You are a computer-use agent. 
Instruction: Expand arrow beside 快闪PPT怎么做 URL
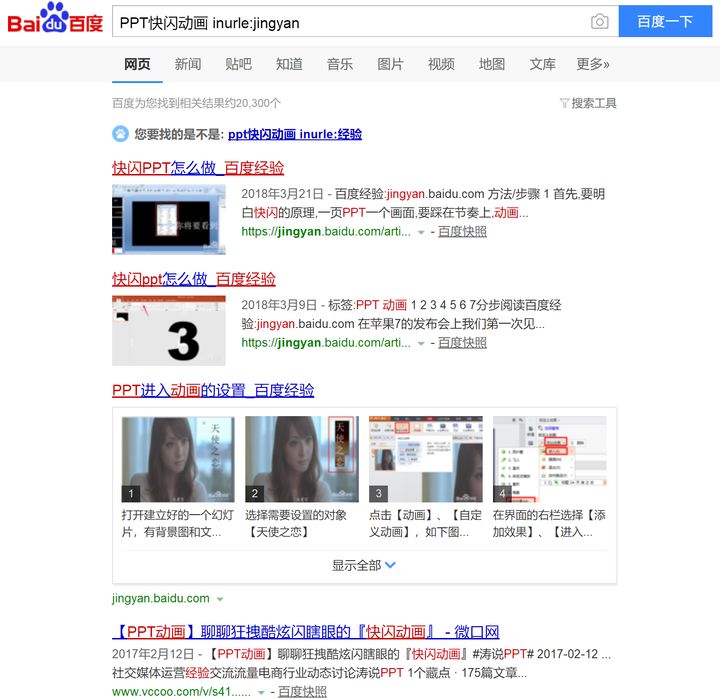click(421, 232)
